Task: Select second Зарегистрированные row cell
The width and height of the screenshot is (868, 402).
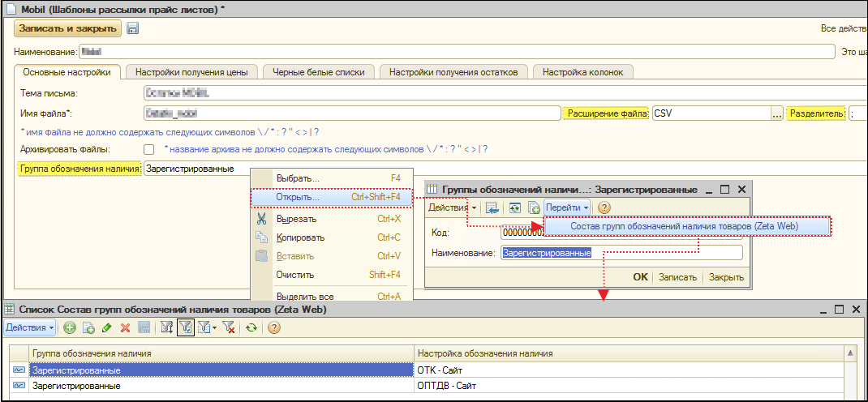Action: click(222, 386)
